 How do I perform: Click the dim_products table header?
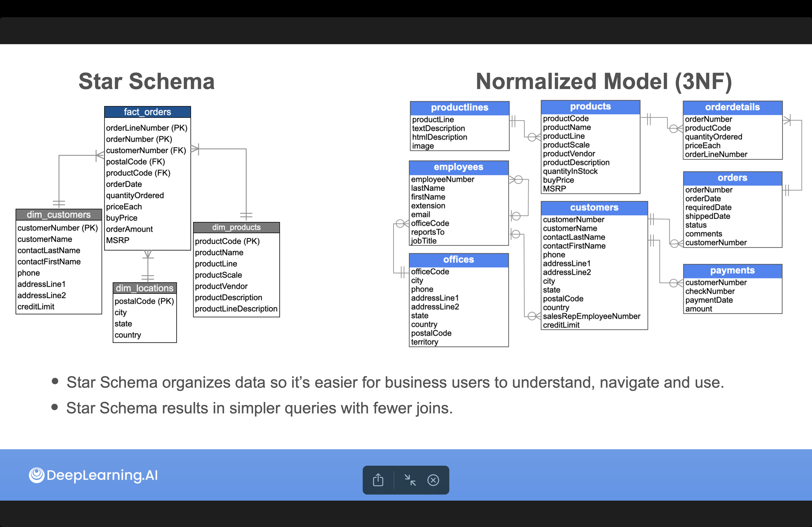(x=236, y=227)
